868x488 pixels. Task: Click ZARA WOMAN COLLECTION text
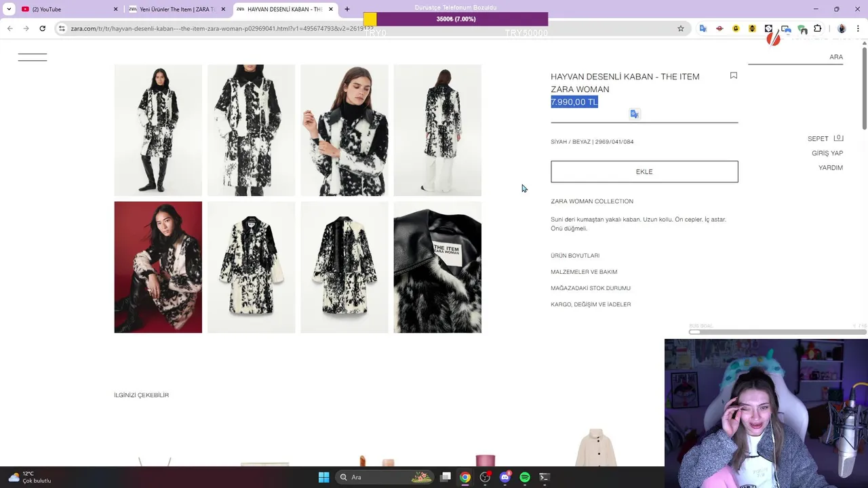coord(592,201)
